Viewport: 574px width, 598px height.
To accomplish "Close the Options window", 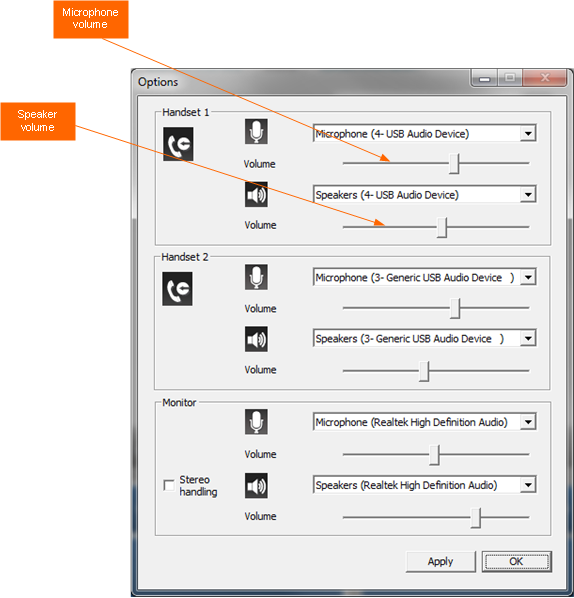I will click(545, 78).
